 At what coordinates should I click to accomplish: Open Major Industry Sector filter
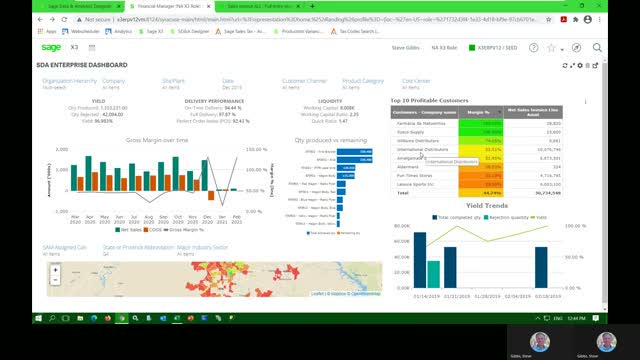click(x=202, y=250)
